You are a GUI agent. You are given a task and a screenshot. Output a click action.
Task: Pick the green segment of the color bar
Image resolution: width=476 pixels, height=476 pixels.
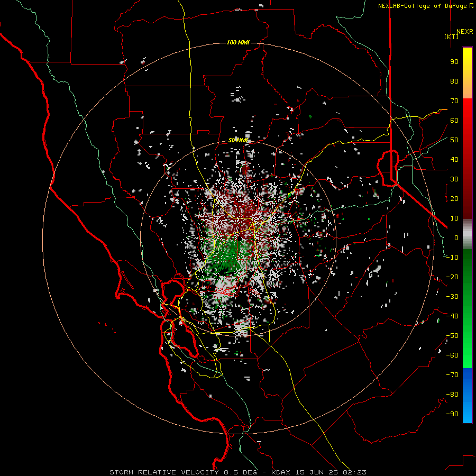point(467,308)
